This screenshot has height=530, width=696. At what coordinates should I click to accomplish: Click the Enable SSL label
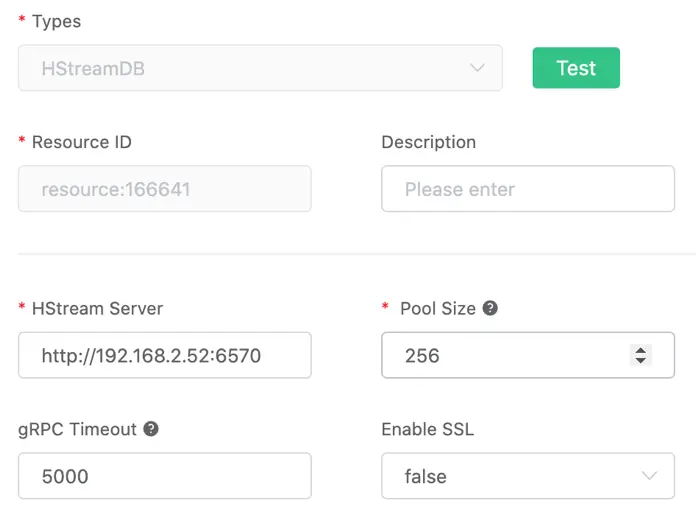click(427, 429)
